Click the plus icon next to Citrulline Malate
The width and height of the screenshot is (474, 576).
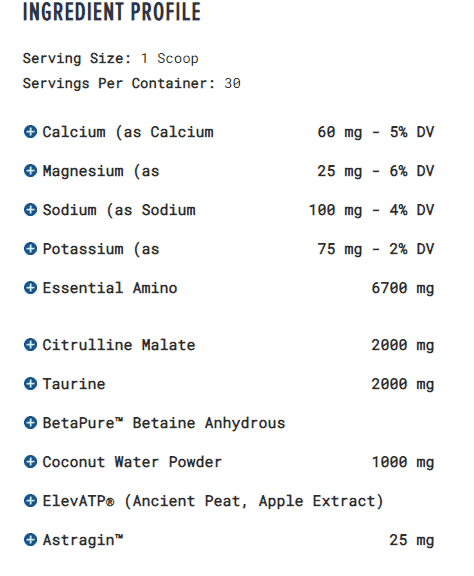tap(30, 345)
